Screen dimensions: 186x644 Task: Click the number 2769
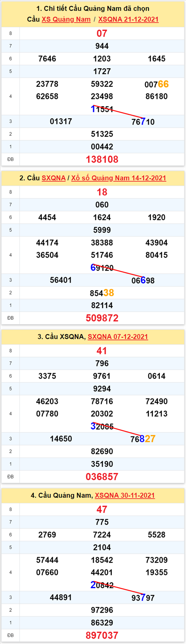click(47, 535)
